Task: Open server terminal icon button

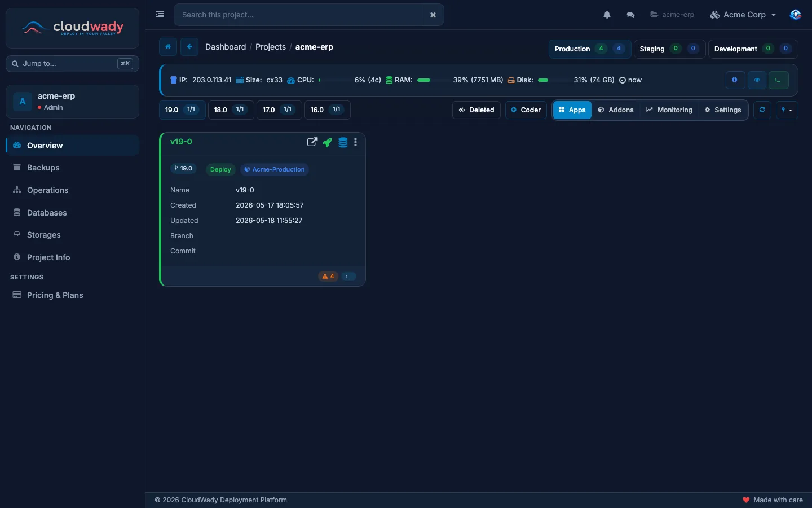Action: (778, 80)
